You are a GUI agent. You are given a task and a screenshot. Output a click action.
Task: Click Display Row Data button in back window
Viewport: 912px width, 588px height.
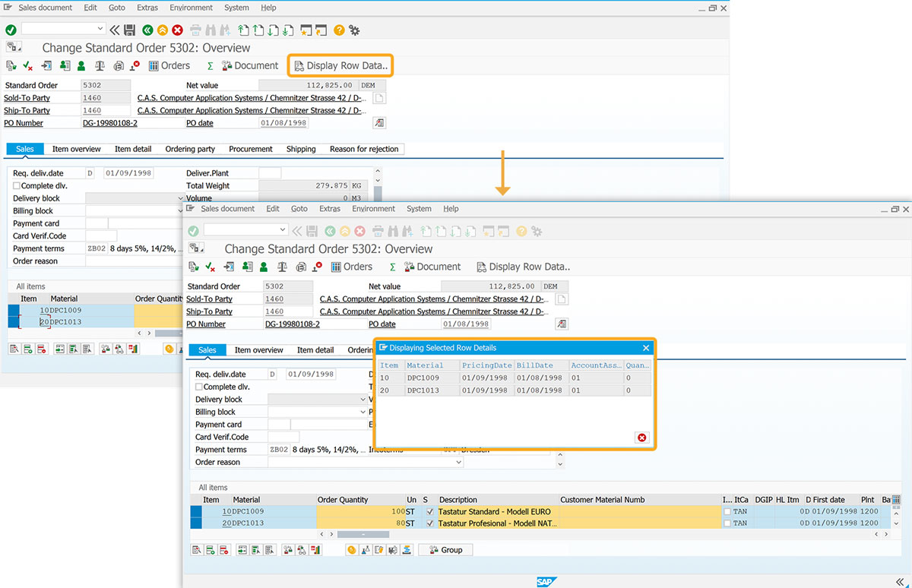(x=340, y=65)
